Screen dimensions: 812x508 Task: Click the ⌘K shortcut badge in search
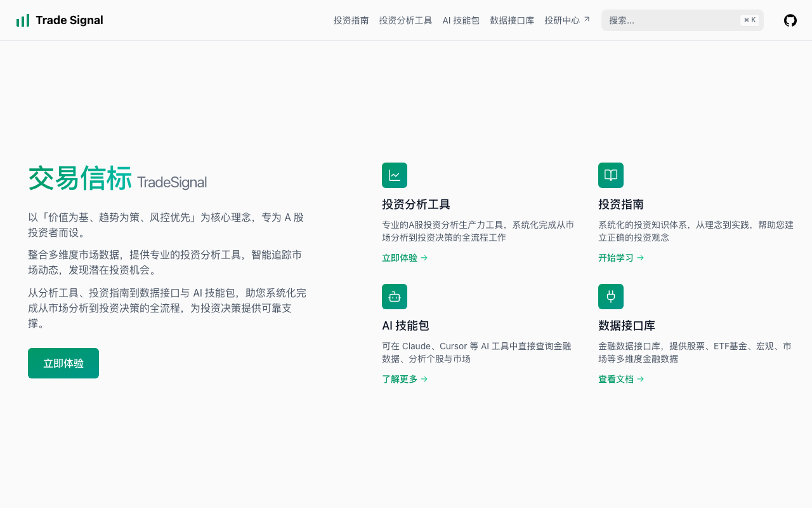(x=750, y=20)
